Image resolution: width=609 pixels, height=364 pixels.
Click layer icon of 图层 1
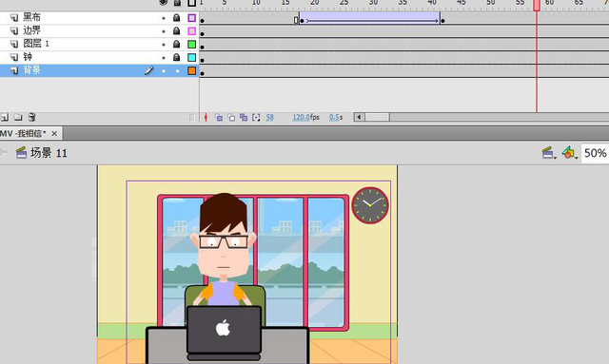click(x=14, y=44)
